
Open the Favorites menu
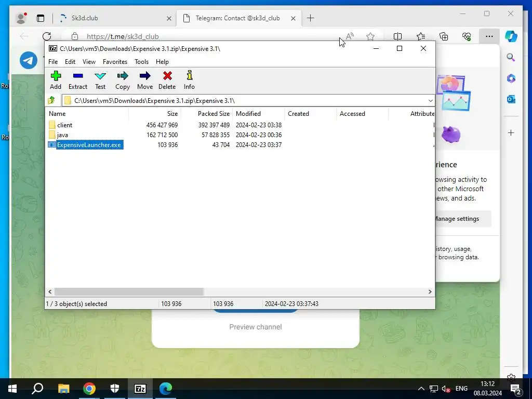coord(115,62)
